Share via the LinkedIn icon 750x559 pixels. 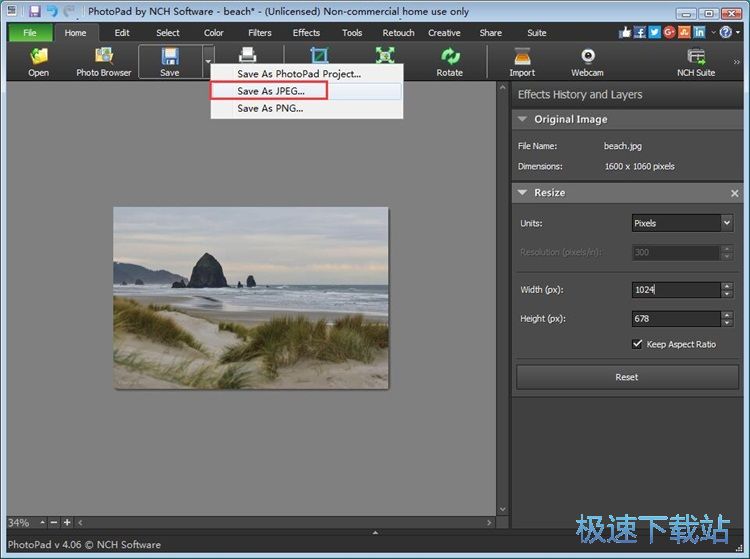tap(699, 32)
